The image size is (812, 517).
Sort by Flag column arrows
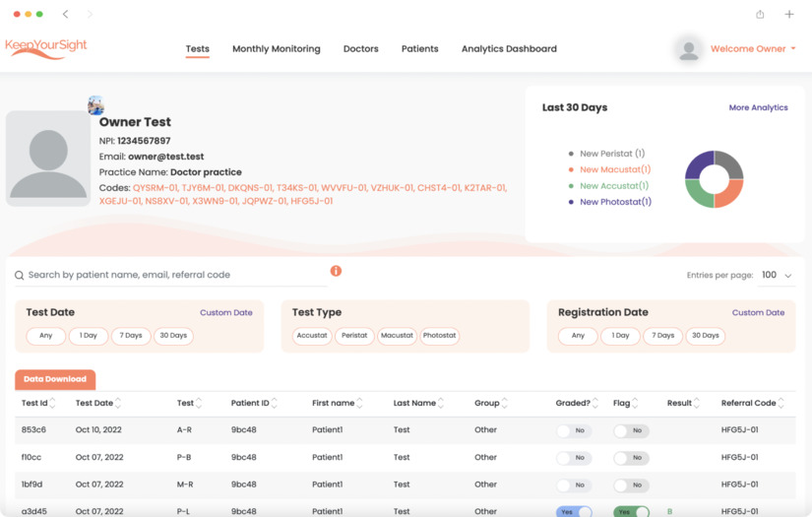pos(636,403)
